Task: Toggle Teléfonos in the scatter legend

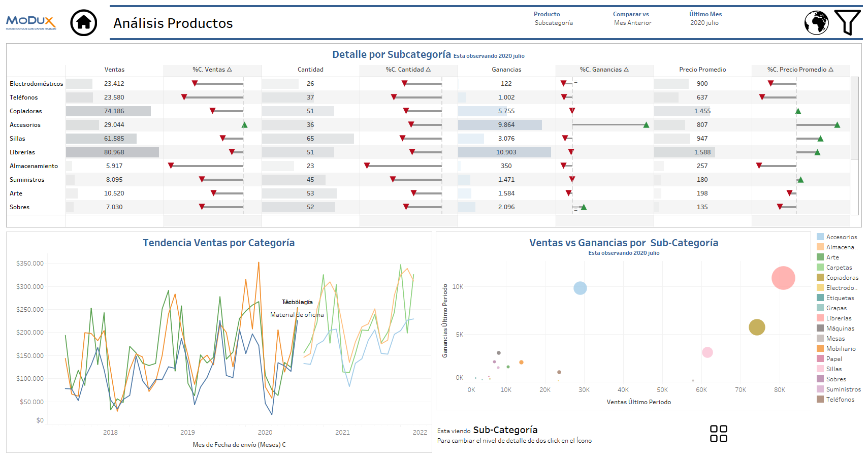Action: 840,399
